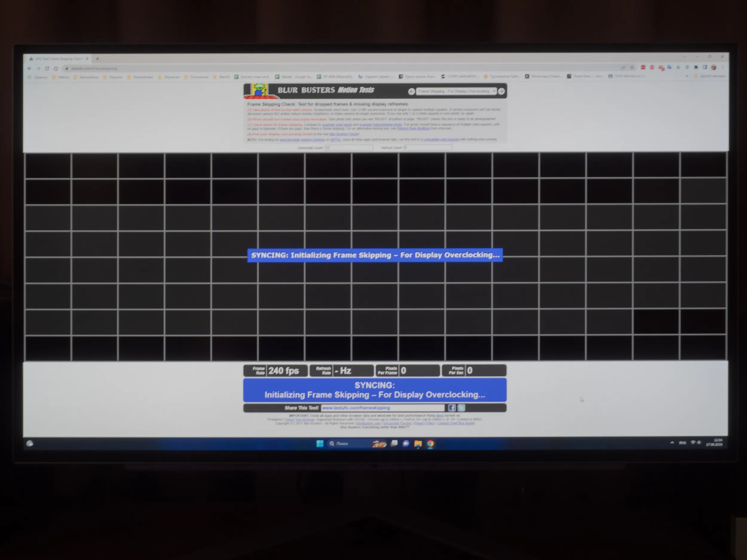Bookmark this page with star icon
Viewport: 747px width, 560px height.
pos(632,67)
